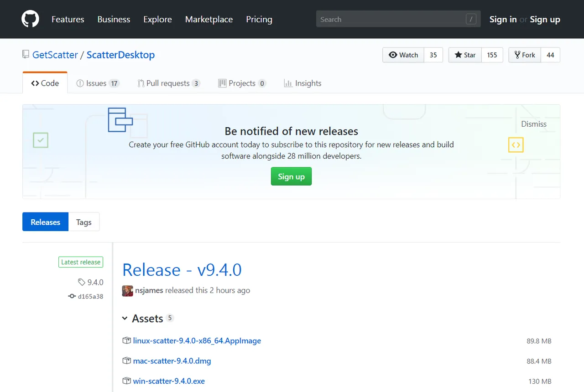The width and height of the screenshot is (584, 392).
Task: Switch to the Tags view
Action: 84,222
